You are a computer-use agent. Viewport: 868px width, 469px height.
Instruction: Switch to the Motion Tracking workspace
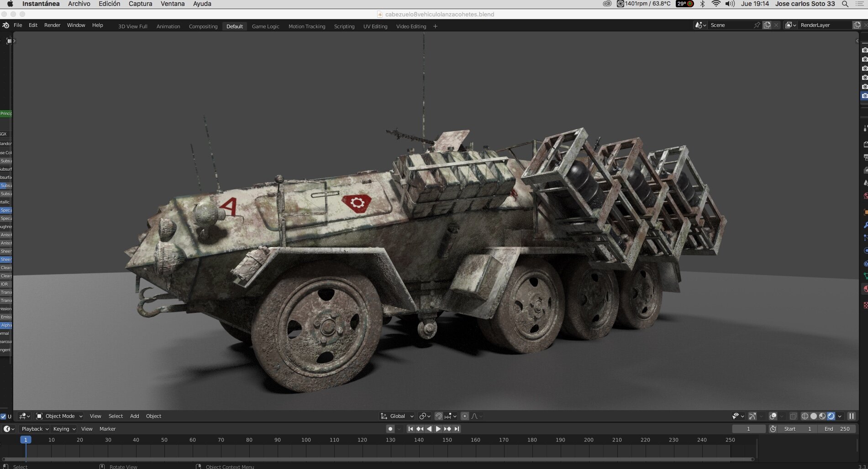click(307, 26)
